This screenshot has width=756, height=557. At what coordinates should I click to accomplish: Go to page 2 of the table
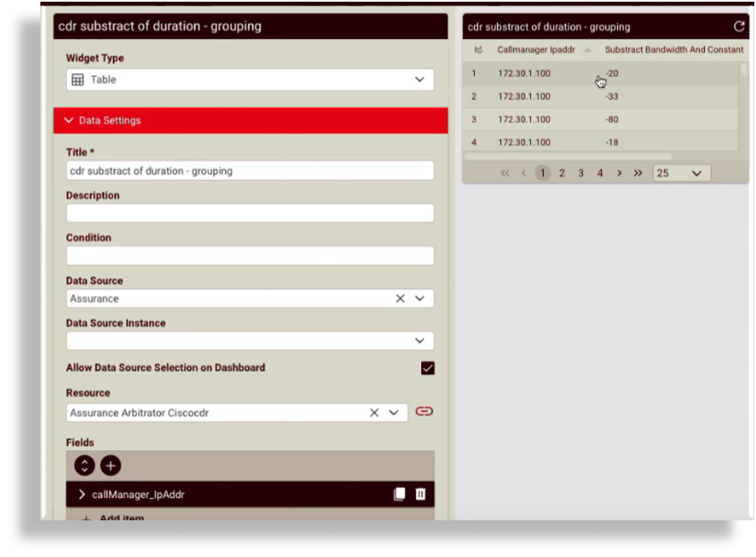tap(562, 173)
